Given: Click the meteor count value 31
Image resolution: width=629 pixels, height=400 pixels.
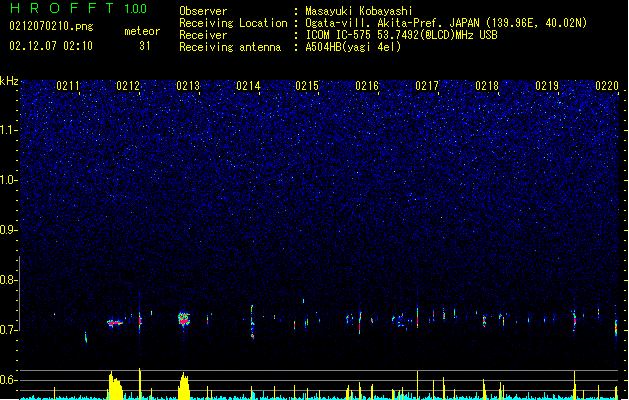Looking at the screenshot, I should (145, 46).
